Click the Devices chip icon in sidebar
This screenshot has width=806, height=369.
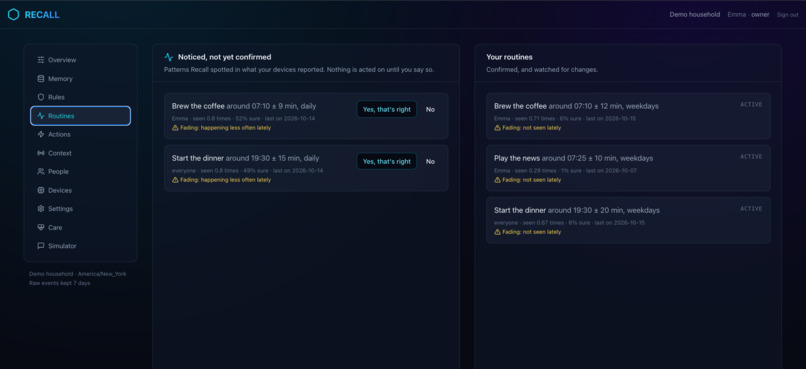click(41, 190)
